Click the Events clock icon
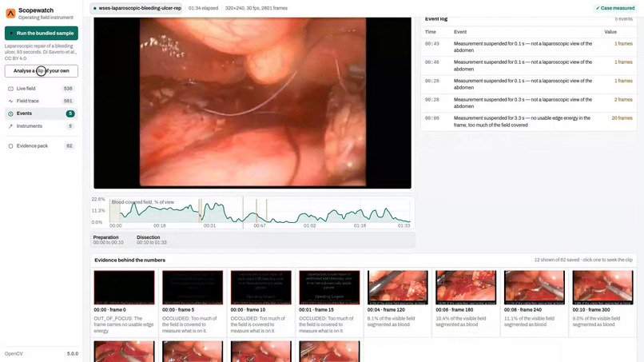The width and height of the screenshot is (644, 362). click(10, 113)
